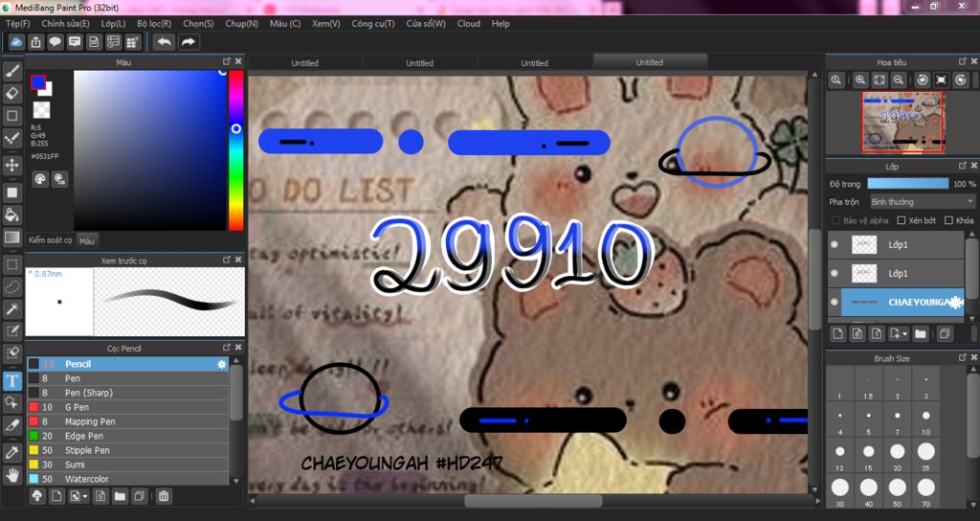Select the Lasso tool
Screen dimensions: 980x521
click(x=11, y=287)
